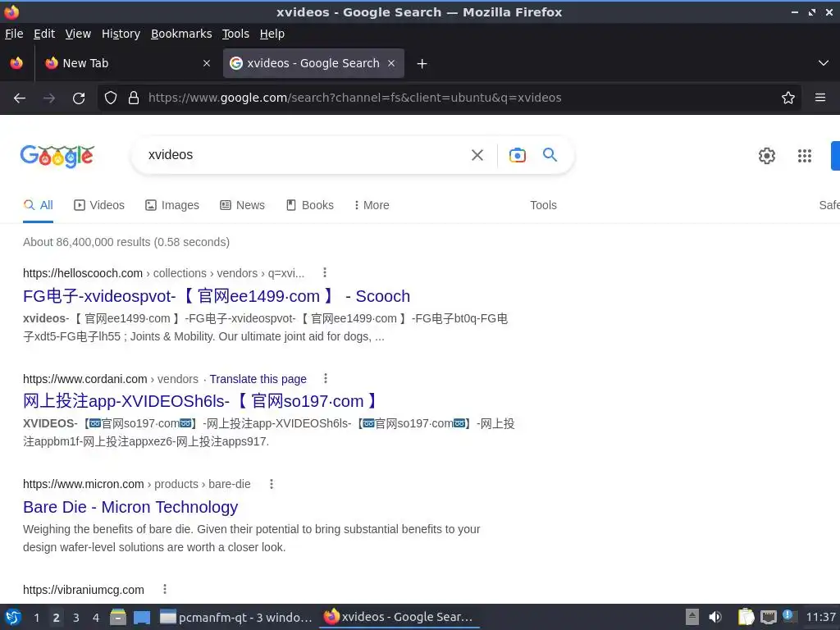The image size is (840, 630).
Task: Open three-dot menu for cordani.com result
Action: point(325,379)
